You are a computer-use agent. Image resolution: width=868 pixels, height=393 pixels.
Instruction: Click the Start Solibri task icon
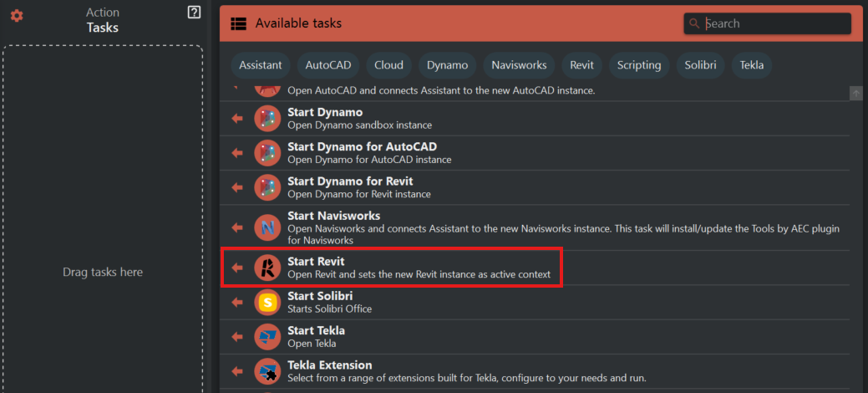(267, 302)
